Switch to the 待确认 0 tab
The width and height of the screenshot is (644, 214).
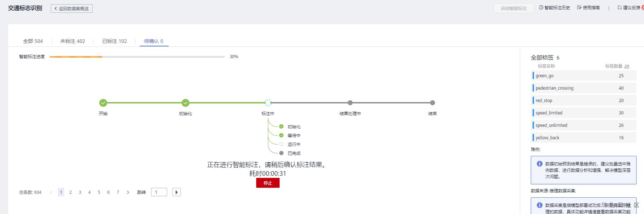click(x=154, y=41)
